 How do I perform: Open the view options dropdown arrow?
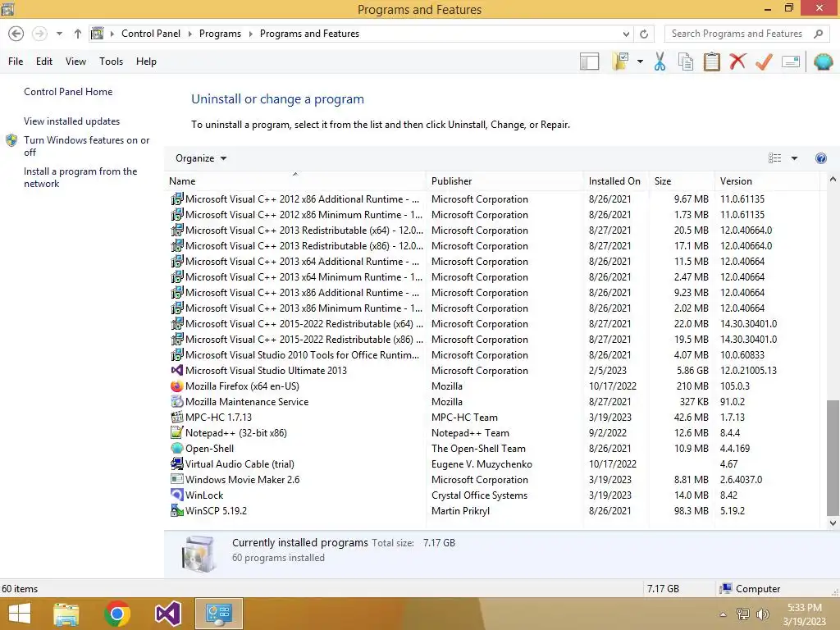[x=794, y=158]
